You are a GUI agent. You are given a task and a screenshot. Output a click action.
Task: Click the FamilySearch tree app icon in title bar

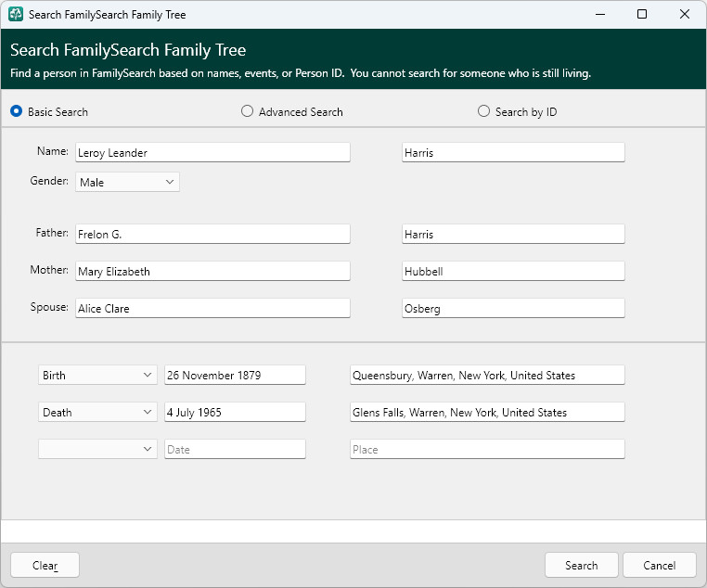(16, 15)
